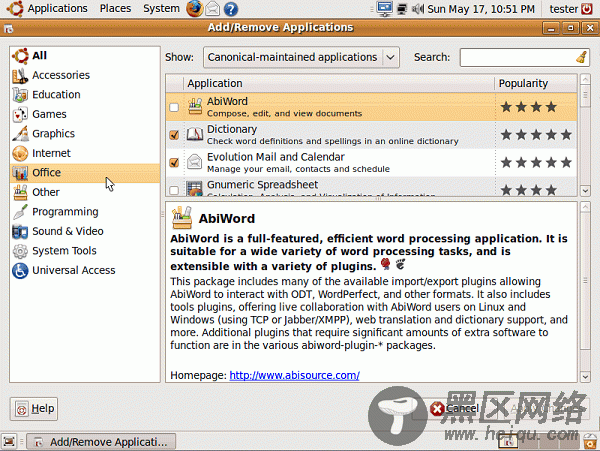Screen dimensions: 600x451
Task: Select the Evolution Mail and Calendar title
Action: point(276,157)
